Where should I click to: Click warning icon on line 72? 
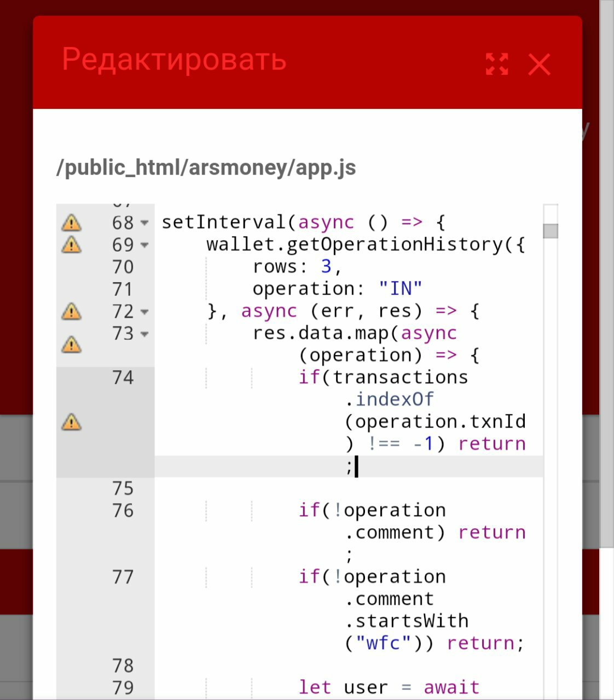[71, 311]
